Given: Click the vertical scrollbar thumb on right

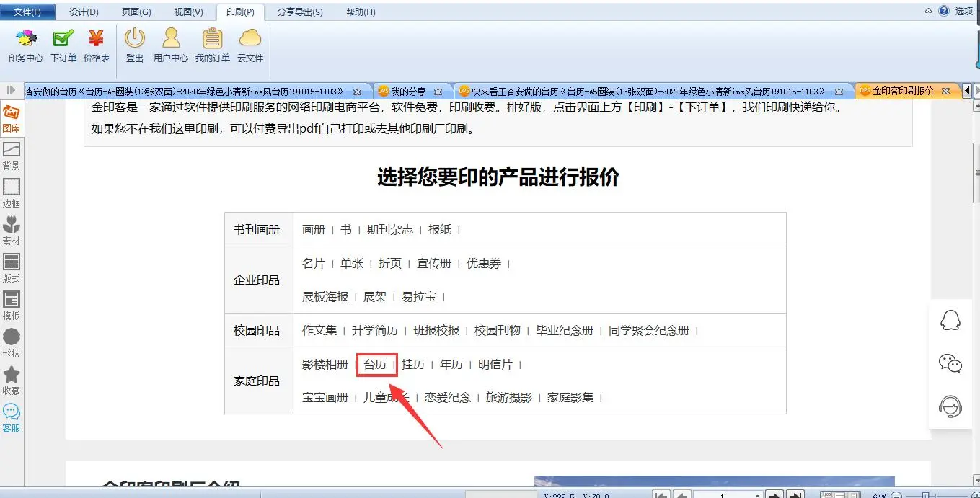Looking at the screenshot, I should [x=977, y=172].
